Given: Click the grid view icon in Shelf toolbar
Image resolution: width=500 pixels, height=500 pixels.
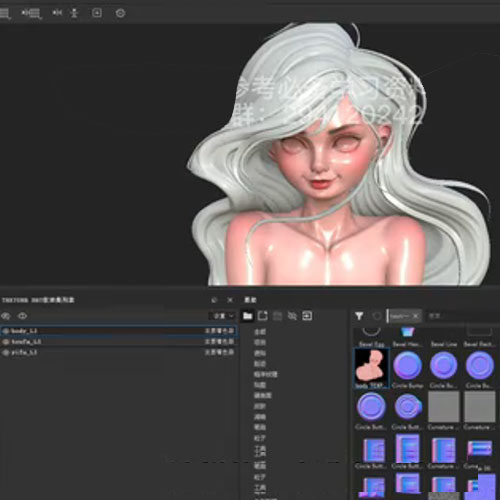Looking at the screenshot, I should click(277, 316).
